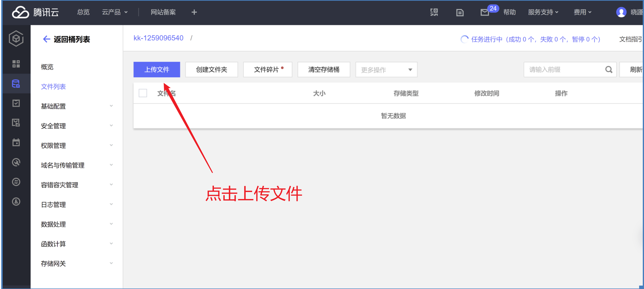Click the 上传文件 button
644x289 pixels.
[x=157, y=69]
